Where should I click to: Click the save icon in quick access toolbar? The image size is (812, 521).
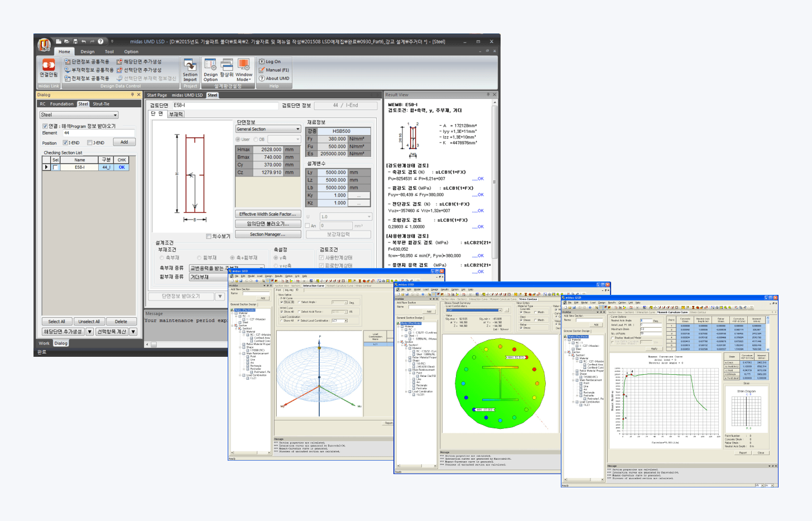point(75,41)
